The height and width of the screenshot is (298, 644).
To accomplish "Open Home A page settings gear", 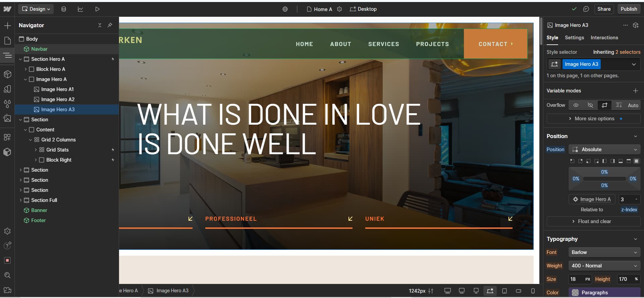I will click(x=339, y=9).
